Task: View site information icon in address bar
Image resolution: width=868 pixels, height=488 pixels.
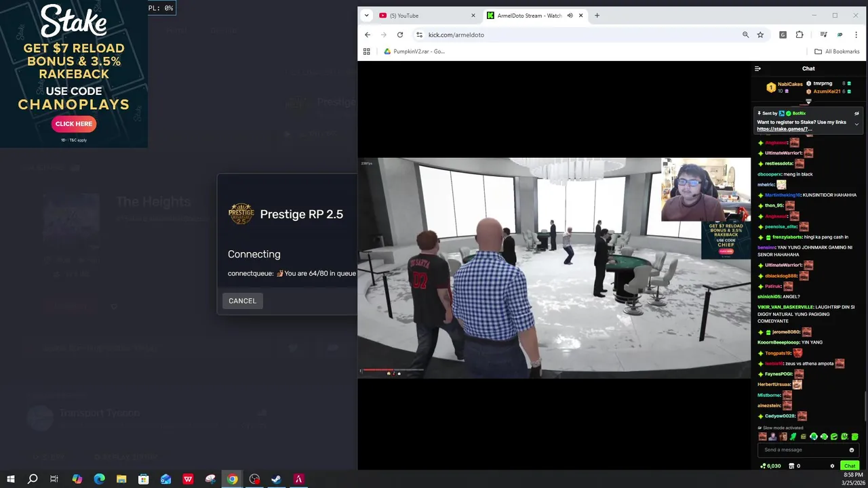Action: click(x=419, y=35)
